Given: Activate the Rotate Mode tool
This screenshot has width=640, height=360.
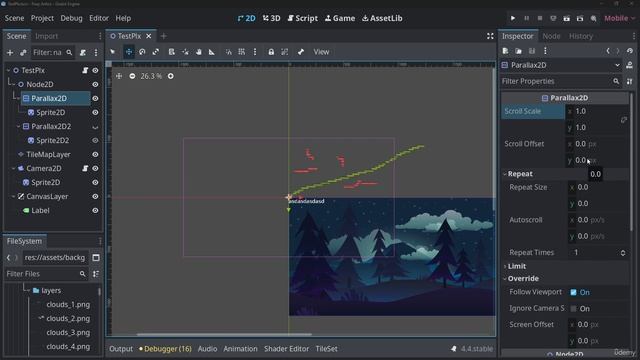Looking at the screenshot, I should pyautogui.click(x=142, y=52).
